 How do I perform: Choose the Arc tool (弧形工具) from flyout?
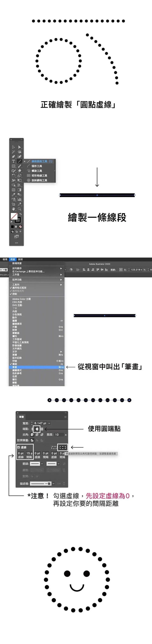37,166
